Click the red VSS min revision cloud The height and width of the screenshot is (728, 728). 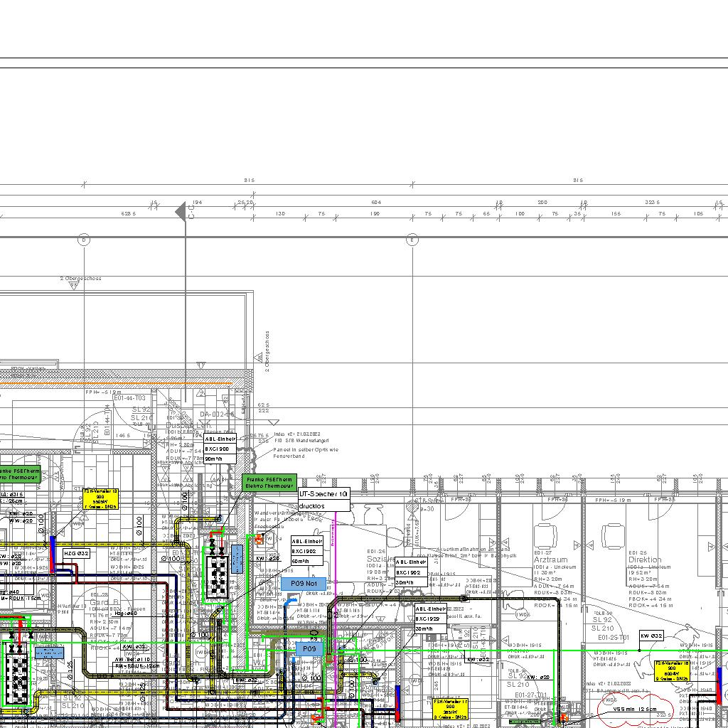point(635,709)
